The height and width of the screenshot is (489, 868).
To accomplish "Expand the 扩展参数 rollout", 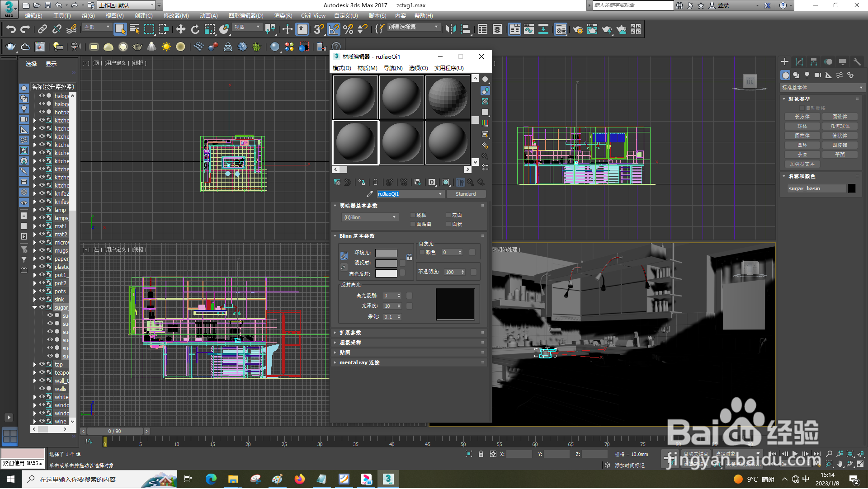I will point(350,333).
